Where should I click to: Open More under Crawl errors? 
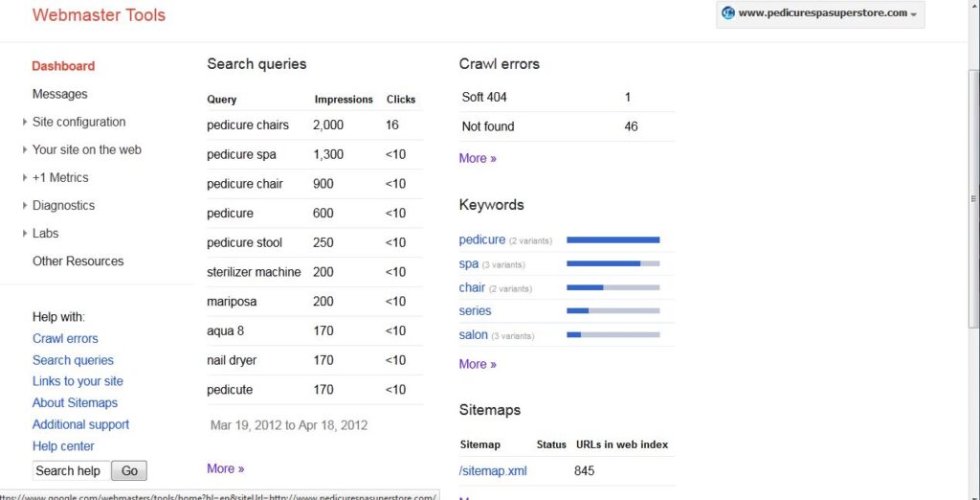pyautogui.click(x=478, y=158)
